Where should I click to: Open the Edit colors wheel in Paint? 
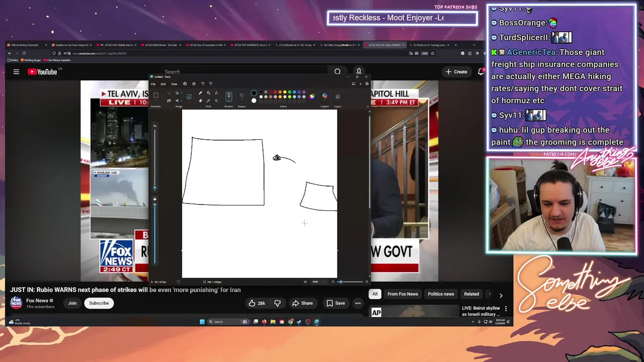[x=312, y=97]
